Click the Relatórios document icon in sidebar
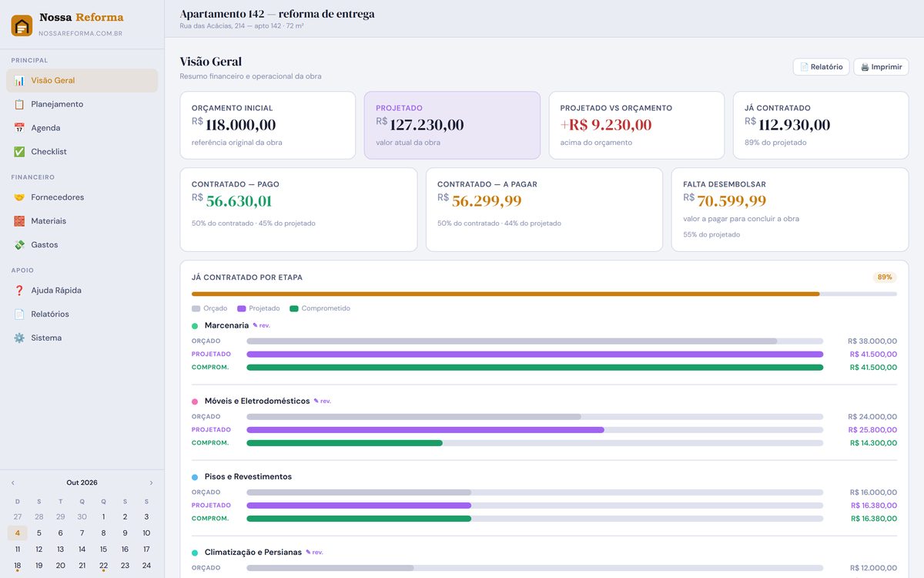Viewport: 924px width, 578px height. point(19,314)
